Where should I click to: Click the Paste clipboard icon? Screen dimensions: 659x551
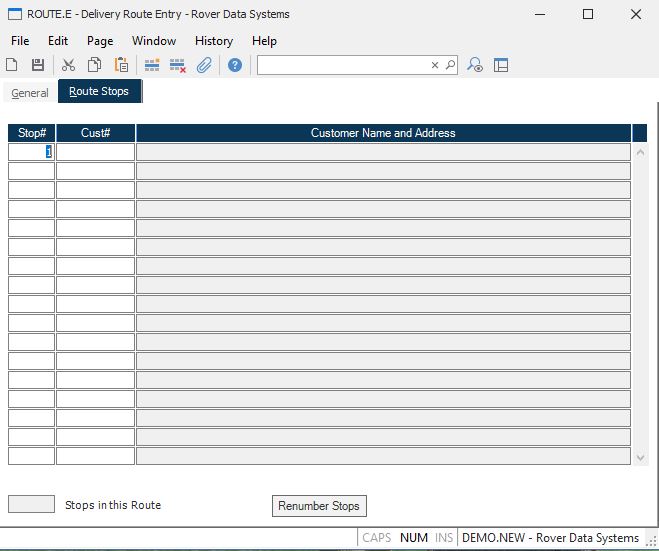coord(121,65)
